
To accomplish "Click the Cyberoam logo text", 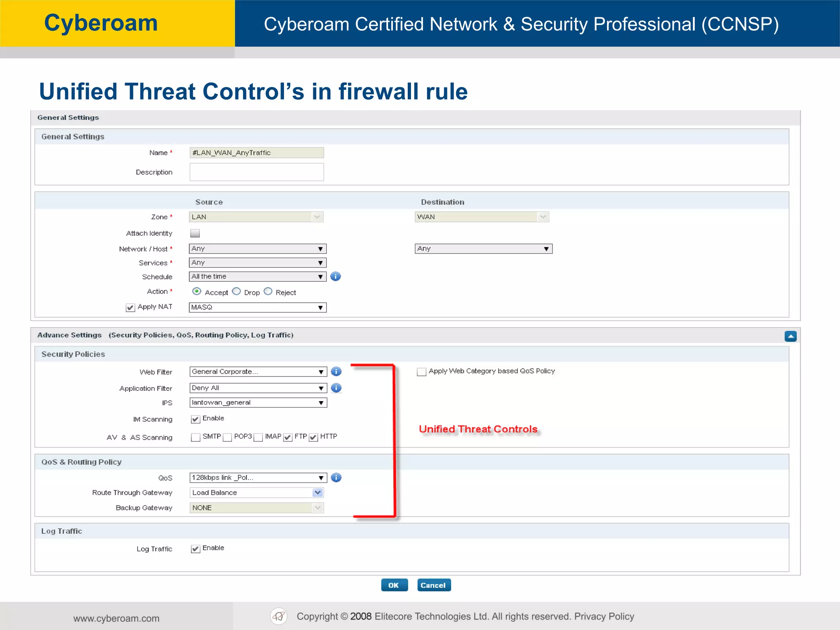I will [x=101, y=23].
